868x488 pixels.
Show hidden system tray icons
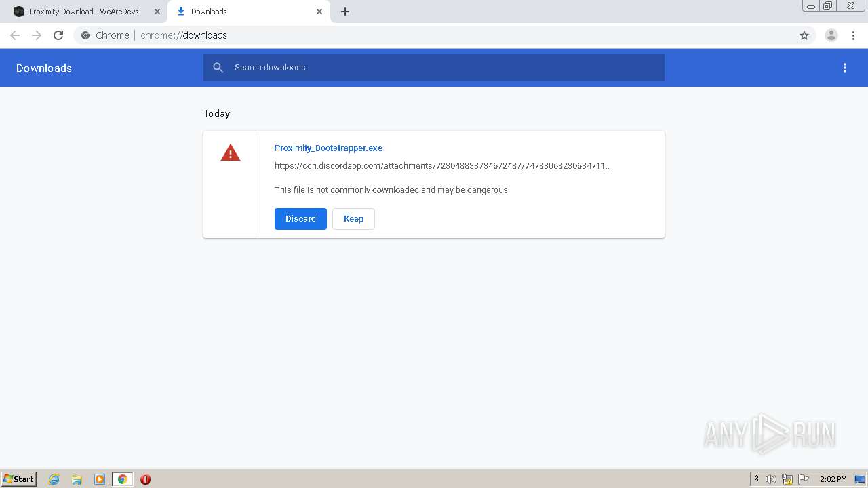[757, 479]
